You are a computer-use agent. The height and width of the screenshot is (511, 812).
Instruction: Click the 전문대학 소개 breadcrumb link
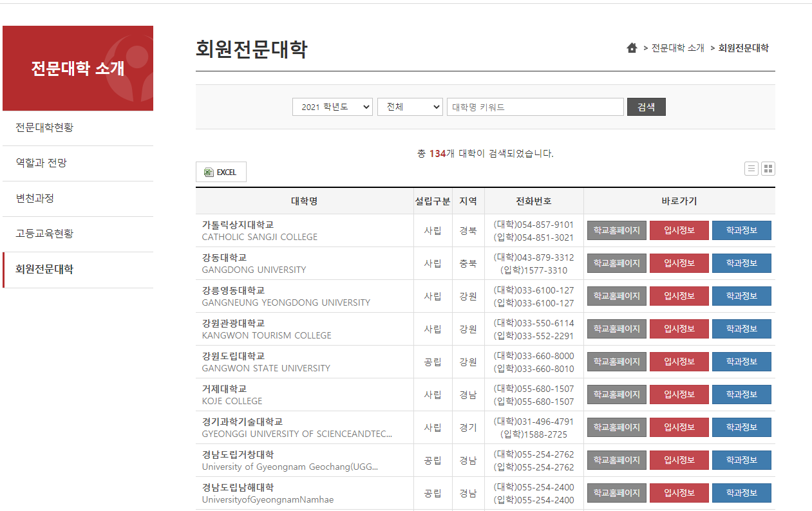[x=677, y=48]
